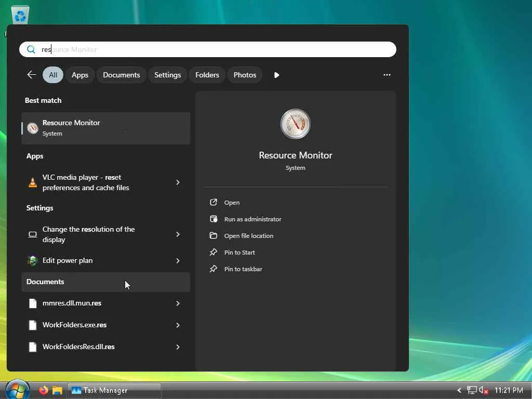532x399 pixels.
Task: Switch to the Documents filter tab
Action: click(122, 75)
